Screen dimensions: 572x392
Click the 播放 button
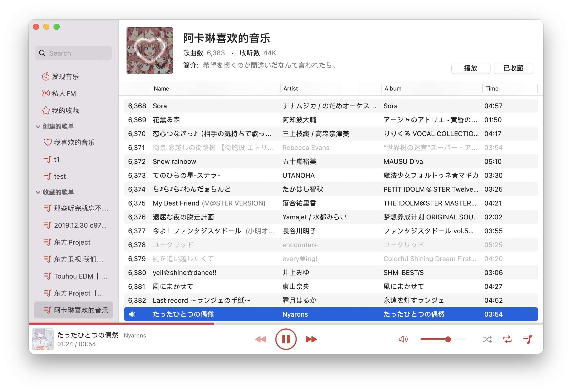pos(470,68)
